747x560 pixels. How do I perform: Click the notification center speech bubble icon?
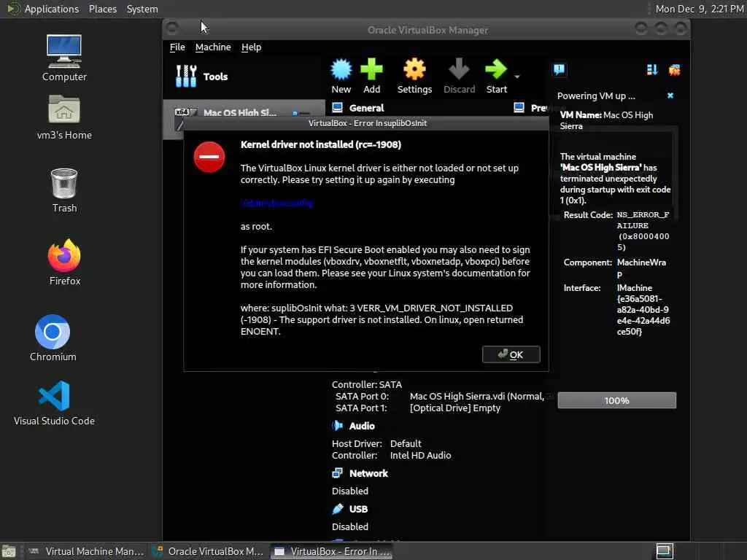coord(559,70)
